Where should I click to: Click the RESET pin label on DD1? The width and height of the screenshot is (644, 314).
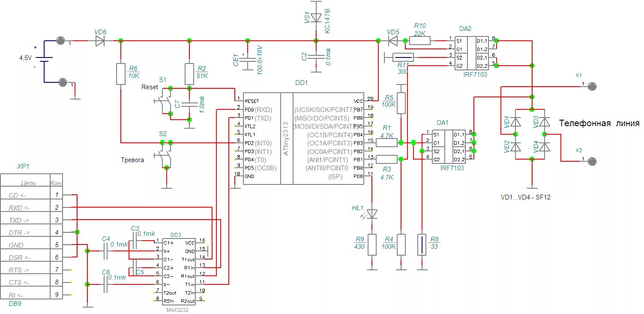click(252, 101)
